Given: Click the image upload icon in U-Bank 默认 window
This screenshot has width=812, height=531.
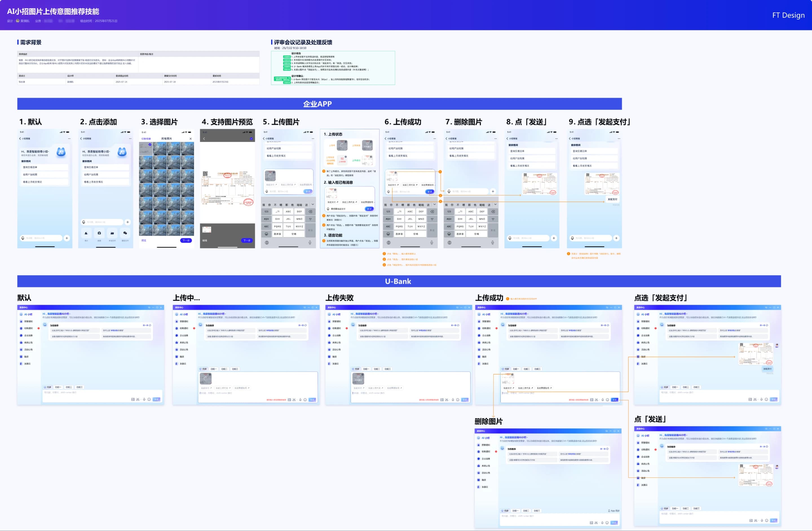Looking at the screenshot, I should pos(133,400).
